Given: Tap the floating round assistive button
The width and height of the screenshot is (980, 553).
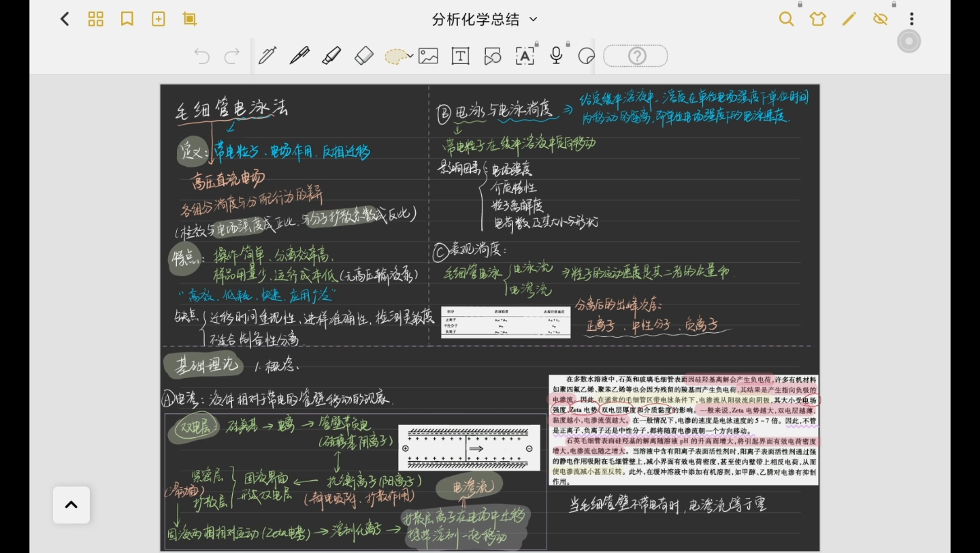Looking at the screenshot, I should [909, 41].
